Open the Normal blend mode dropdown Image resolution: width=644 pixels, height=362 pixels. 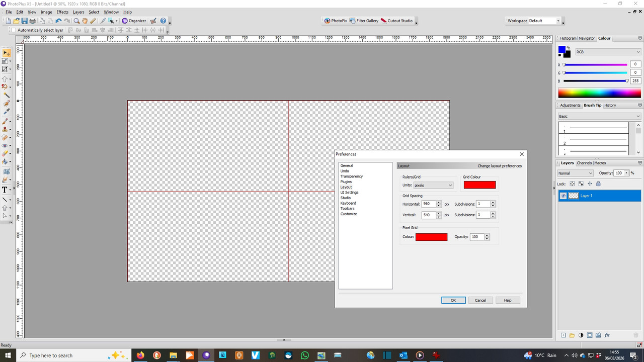click(x=575, y=173)
